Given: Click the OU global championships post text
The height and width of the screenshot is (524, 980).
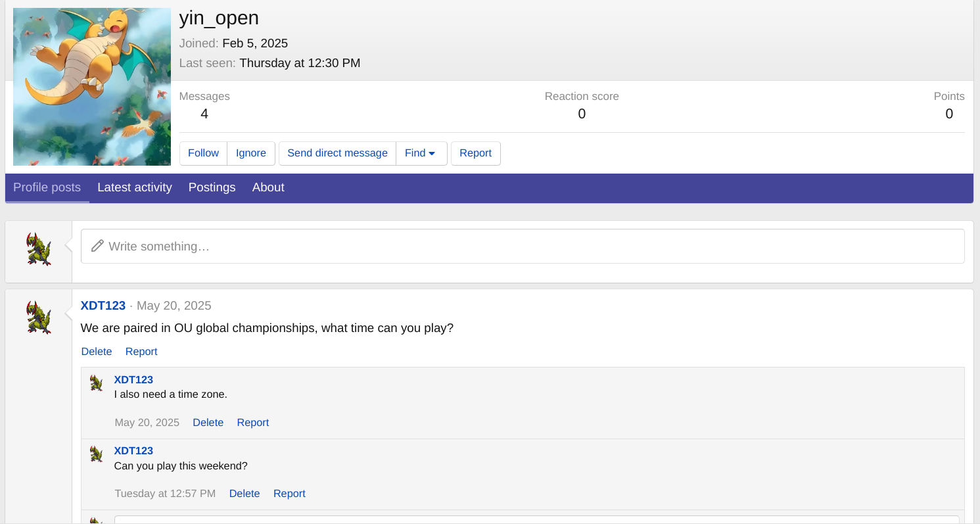Looking at the screenshot, I should (x=267, y=328).
